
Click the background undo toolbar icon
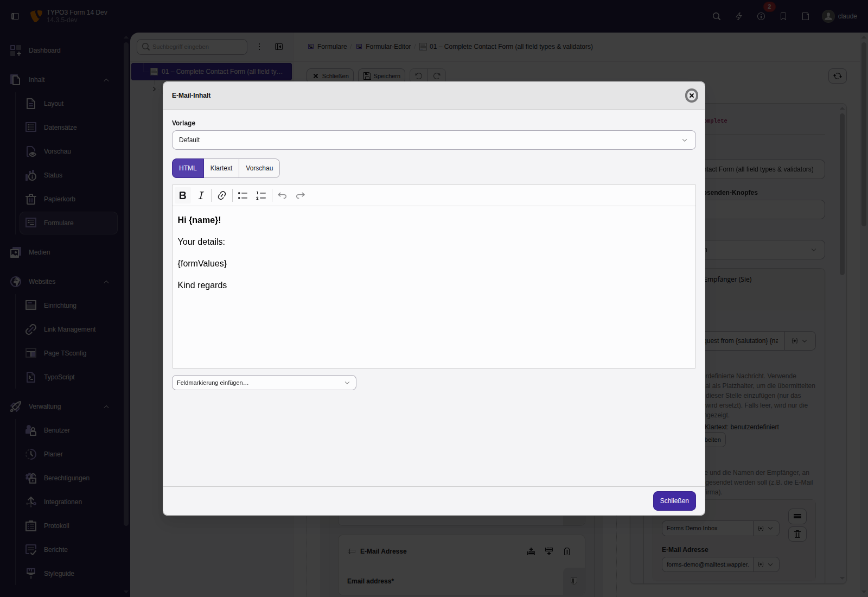pyautogui.click(x=419, y=76)
